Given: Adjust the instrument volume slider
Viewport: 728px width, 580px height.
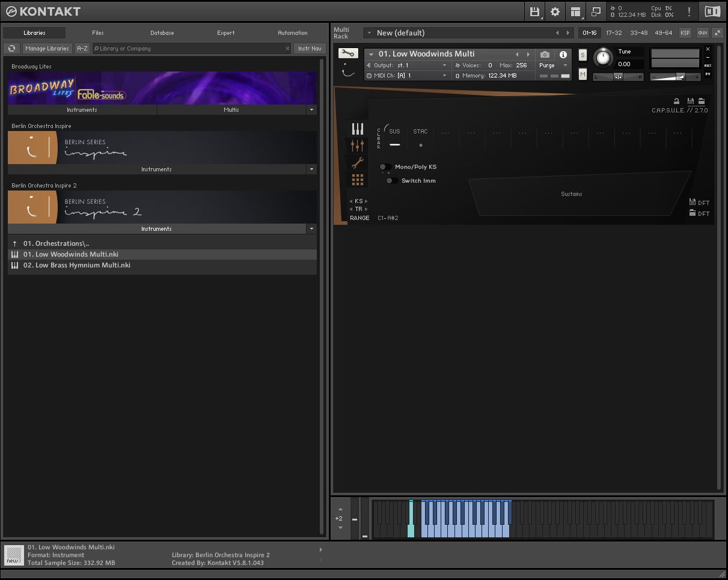Looking at the screenshot, I should [x=676, y=76].
